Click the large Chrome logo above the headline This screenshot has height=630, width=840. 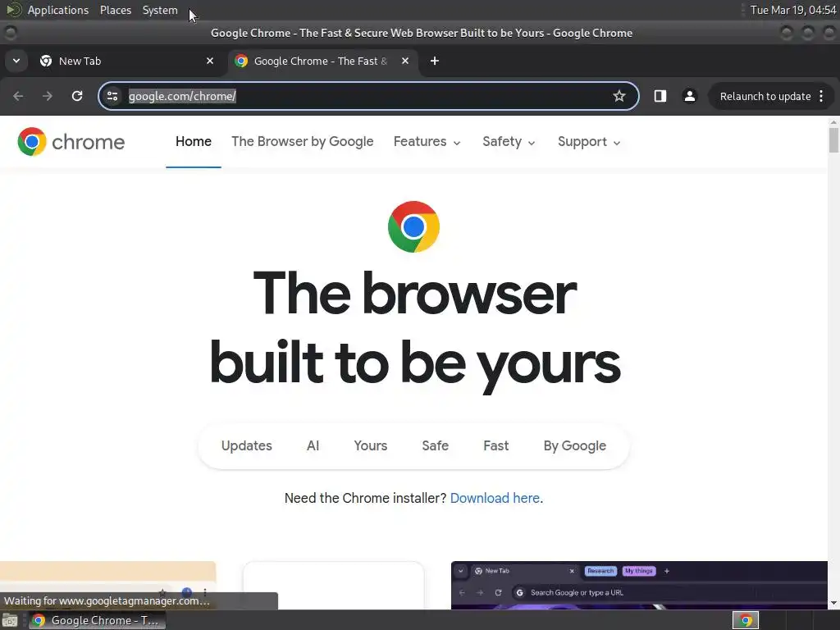coord(413,226)
